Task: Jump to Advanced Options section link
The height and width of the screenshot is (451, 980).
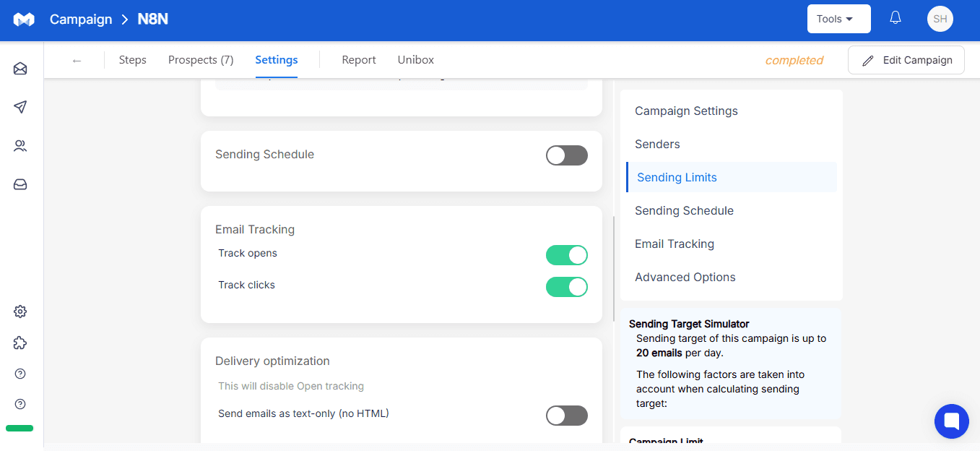Action: click(685, 277)
